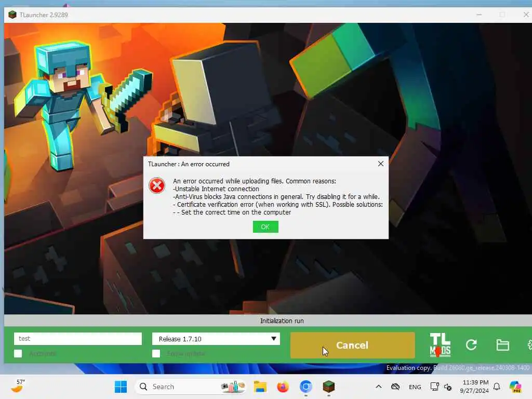Image resolution: width=532 pixels, height=399 pixels.
Task: Click the Initialization run status text
Action: point(282,321)
